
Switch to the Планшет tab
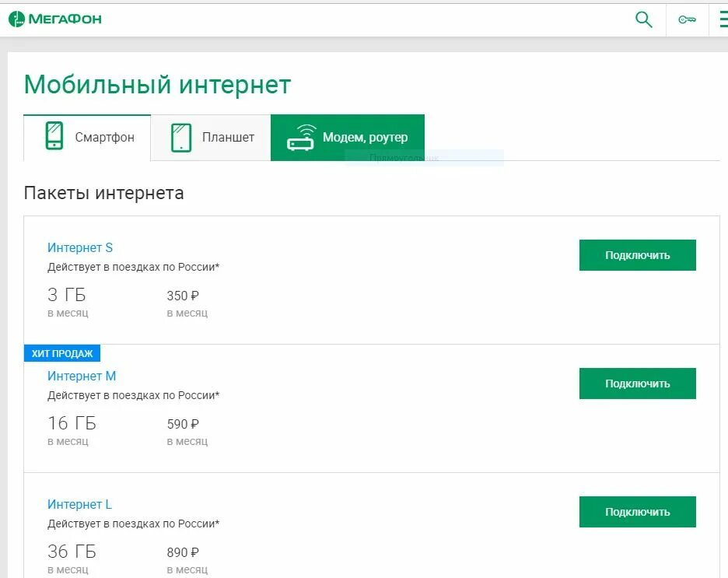(x=211, y=138)
